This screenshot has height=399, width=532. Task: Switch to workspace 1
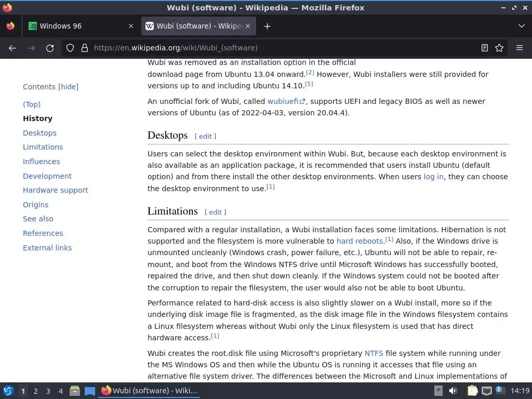click(x=23, y=391)
